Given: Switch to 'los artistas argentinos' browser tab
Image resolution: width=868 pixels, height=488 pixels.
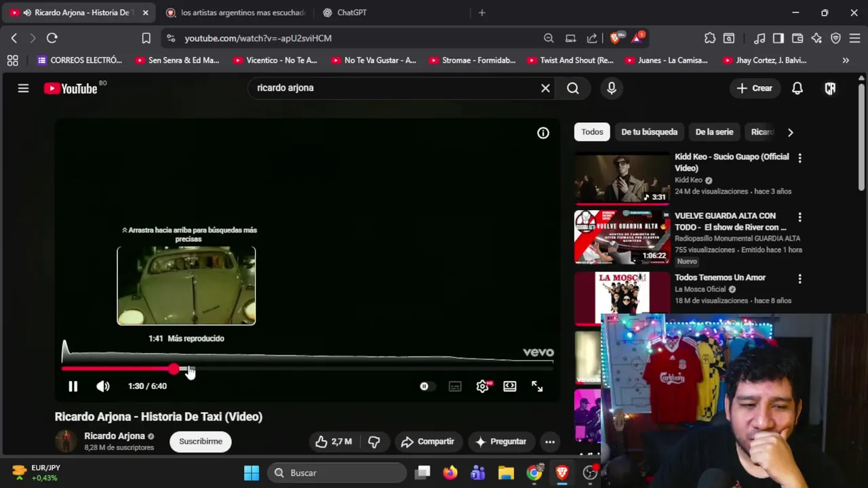Looking at the screenshot, I should (x=236, y=13).
